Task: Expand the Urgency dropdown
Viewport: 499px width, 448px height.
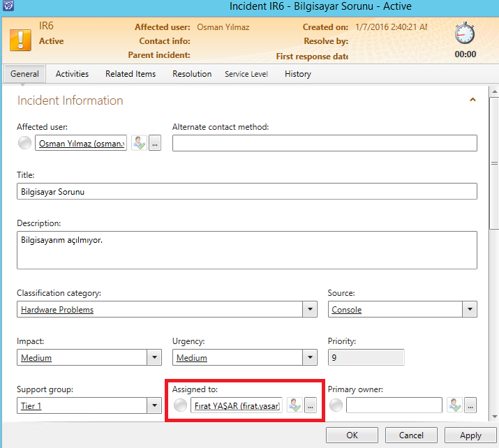Action: click(x=310, y=357)
